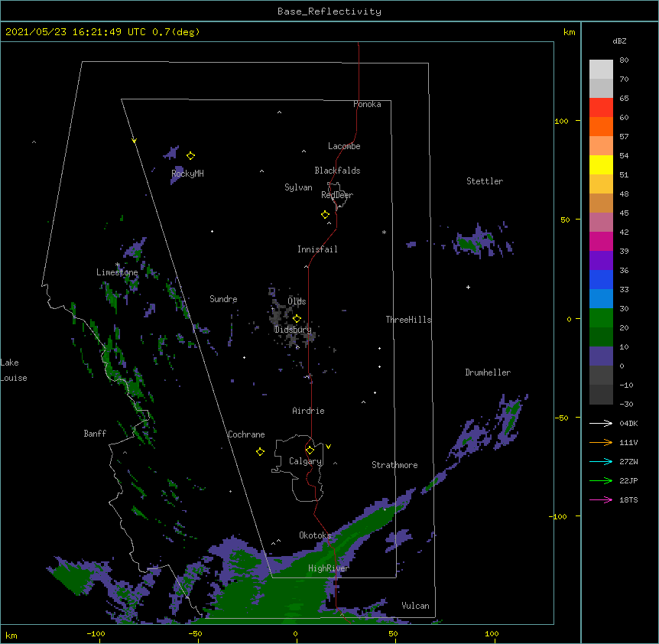Click the RockyMH label
This screenshot has height=644, width=659.
[x=187, y=174]
